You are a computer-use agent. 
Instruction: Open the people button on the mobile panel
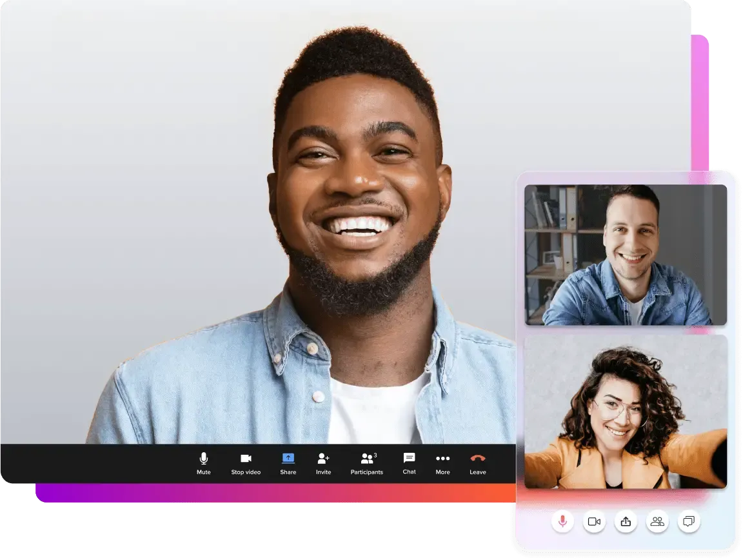pos(657,521)
